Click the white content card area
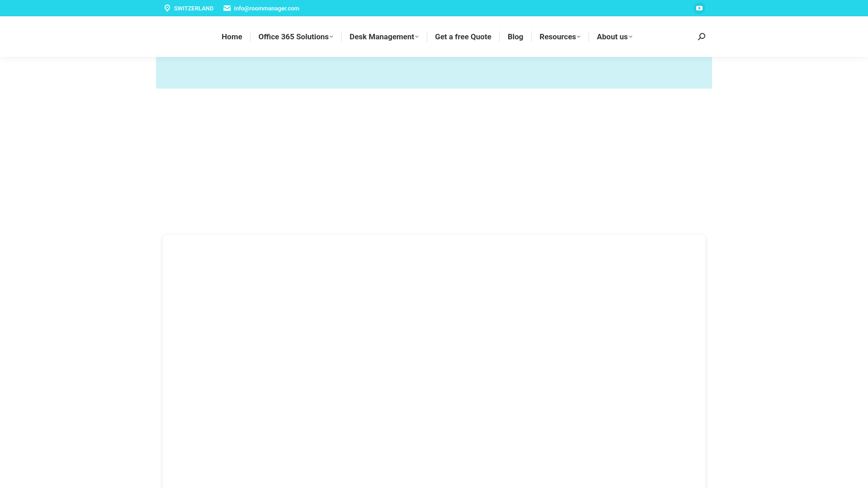The image size is (868, 488). click(x=434, y=361)
